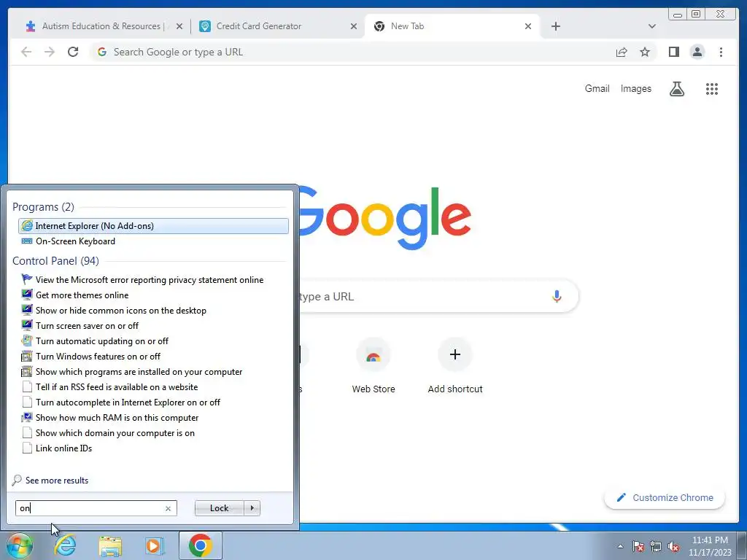Viewport: 747px width, 560px height.
Task: Open Turn autocomplete in Internet Explorer
Action: coord(153,402)
